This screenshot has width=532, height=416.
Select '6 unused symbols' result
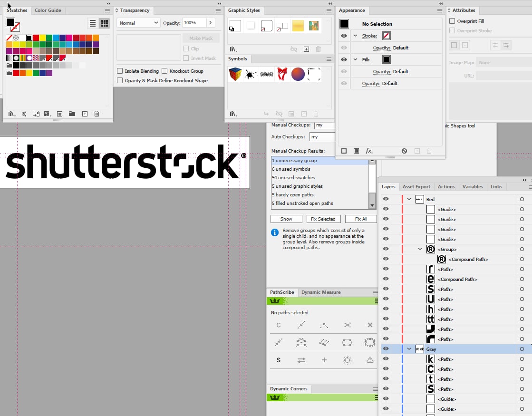[x=319, y=169]
